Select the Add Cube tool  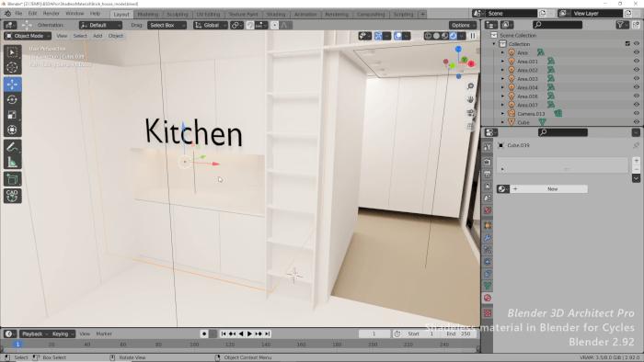12,179
